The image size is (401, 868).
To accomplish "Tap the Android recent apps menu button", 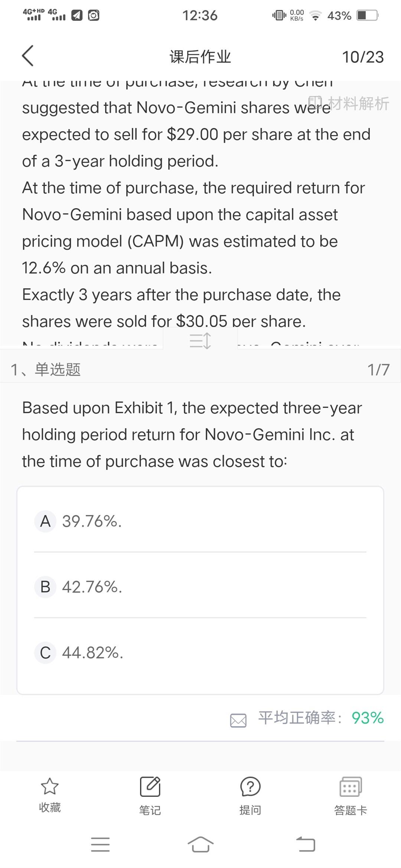I will point(100,845).
